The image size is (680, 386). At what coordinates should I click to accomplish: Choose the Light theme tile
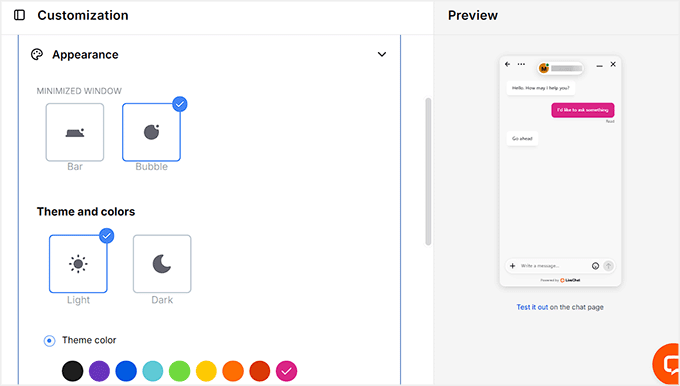pos(78,264)
